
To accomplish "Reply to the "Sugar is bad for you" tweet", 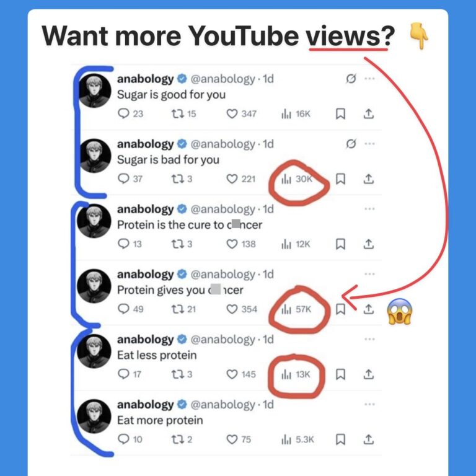I will tap(130, 178).
